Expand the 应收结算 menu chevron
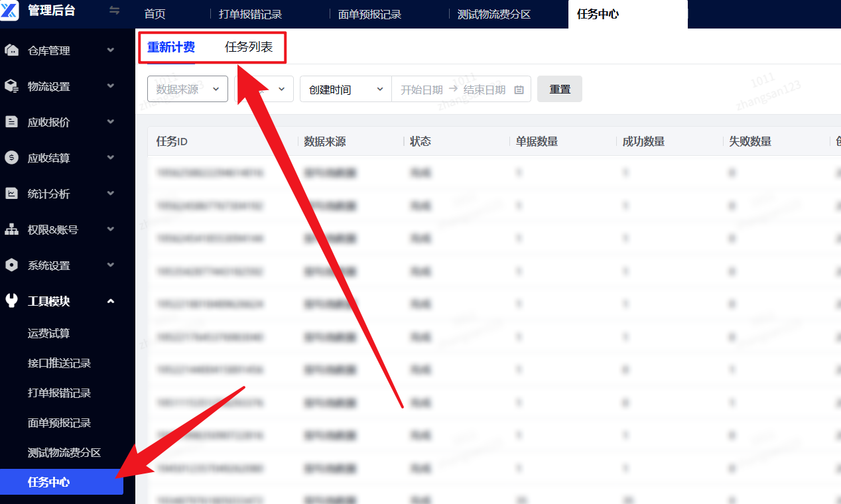 pyautogui.click(x=111, y=158)
